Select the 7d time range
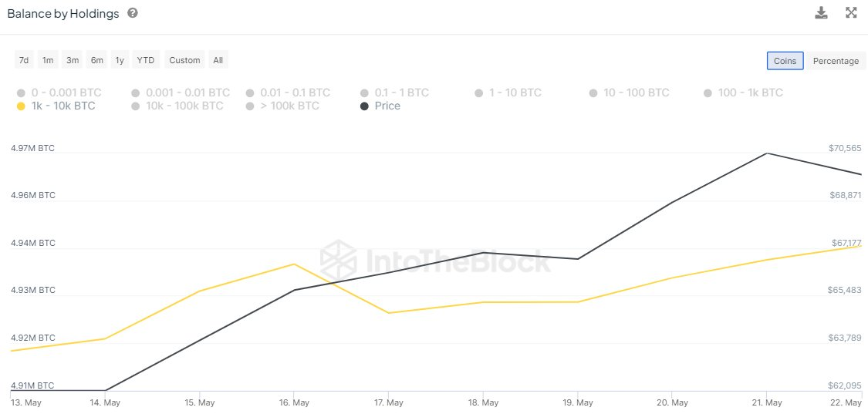The image size is (868, 414). [24, 60]
